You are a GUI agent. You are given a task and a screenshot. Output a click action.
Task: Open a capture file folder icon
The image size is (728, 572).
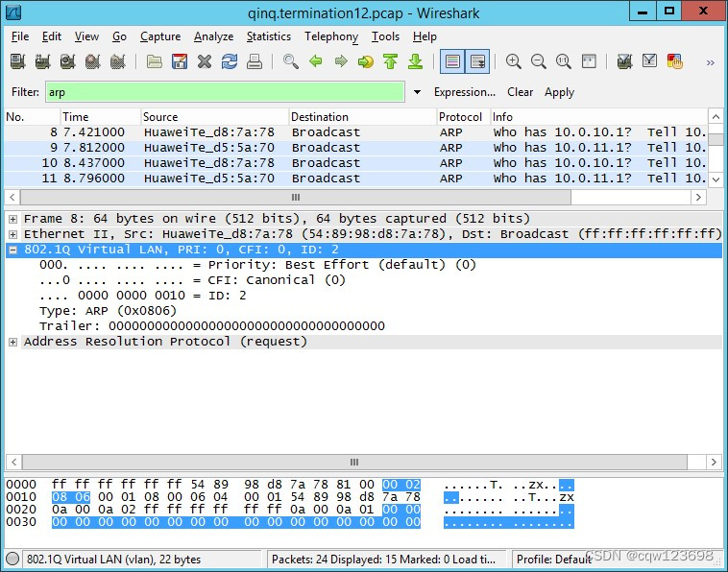click(x=154, y=61)
